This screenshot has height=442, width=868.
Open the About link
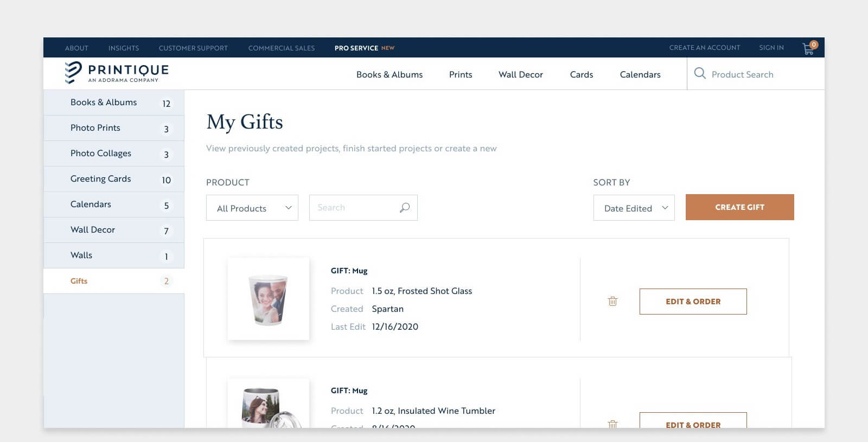pos(76,48)
